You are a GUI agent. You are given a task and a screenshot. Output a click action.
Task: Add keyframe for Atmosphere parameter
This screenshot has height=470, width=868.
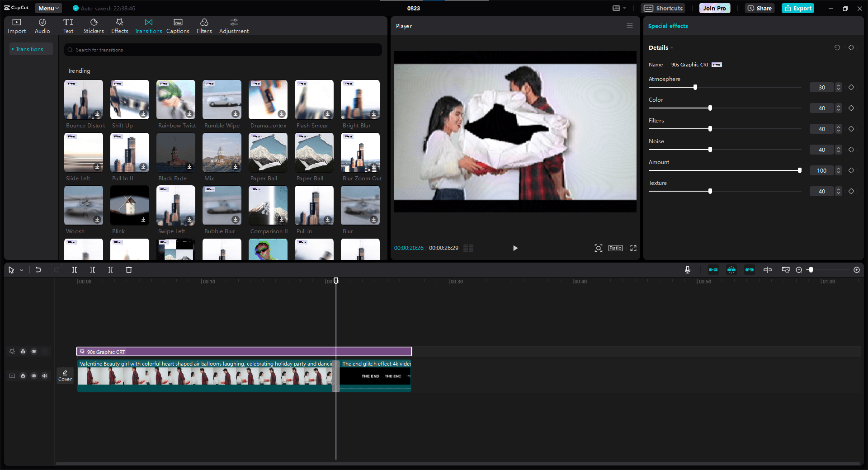coord(851,87)
